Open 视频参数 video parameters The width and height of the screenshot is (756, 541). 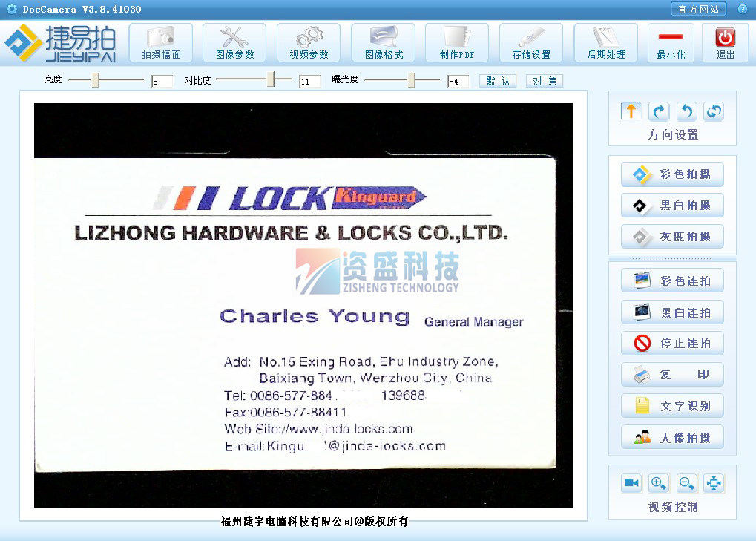tap(309, 43)
